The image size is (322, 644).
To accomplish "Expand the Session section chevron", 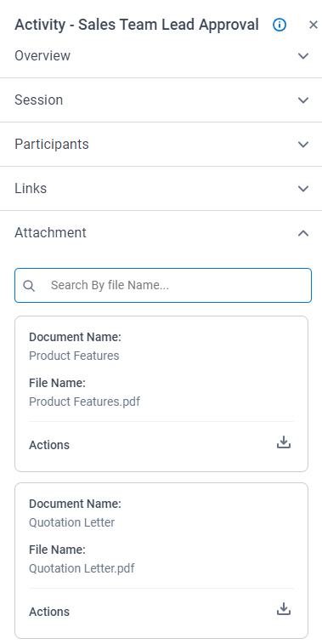I will coord(303,100).
